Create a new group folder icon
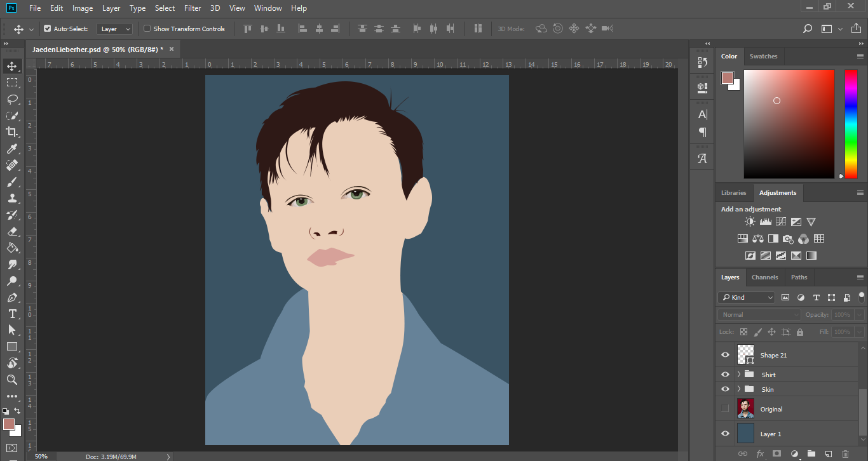The image size is (868, 461). pyautogui.click(x=811, y=453)
